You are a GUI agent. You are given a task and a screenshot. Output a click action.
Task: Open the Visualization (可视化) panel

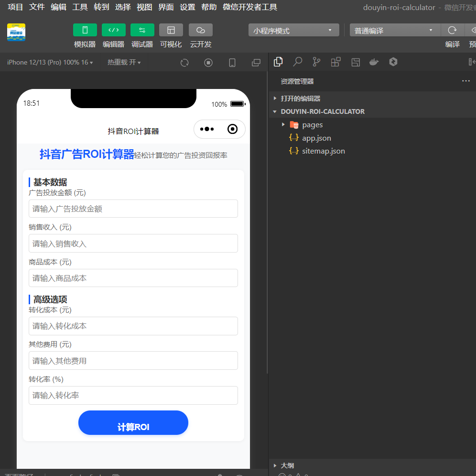click(171, 30)
